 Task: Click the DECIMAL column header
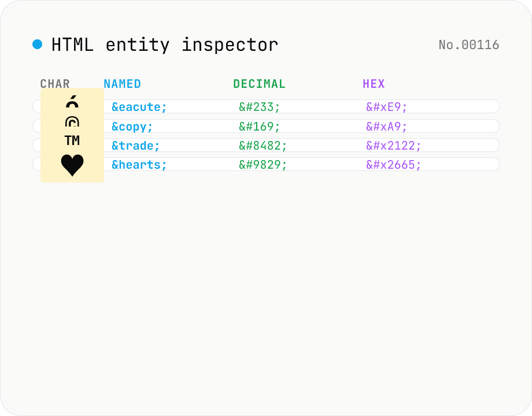[259, 84]
